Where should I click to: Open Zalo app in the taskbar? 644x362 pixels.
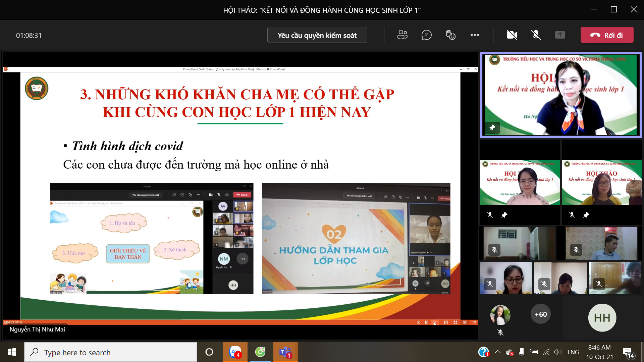[235, 352]
